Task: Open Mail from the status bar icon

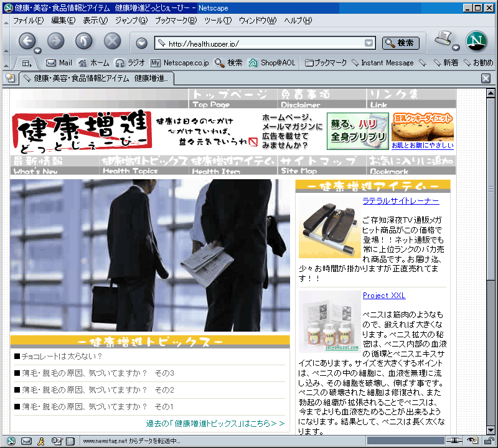Action: (26, 441)
